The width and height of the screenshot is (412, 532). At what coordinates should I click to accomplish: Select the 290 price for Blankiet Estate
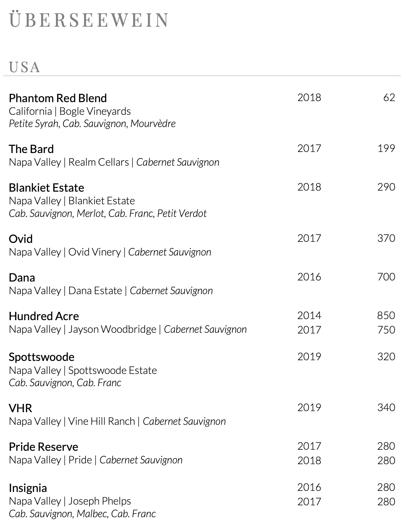tap(386, 187)
